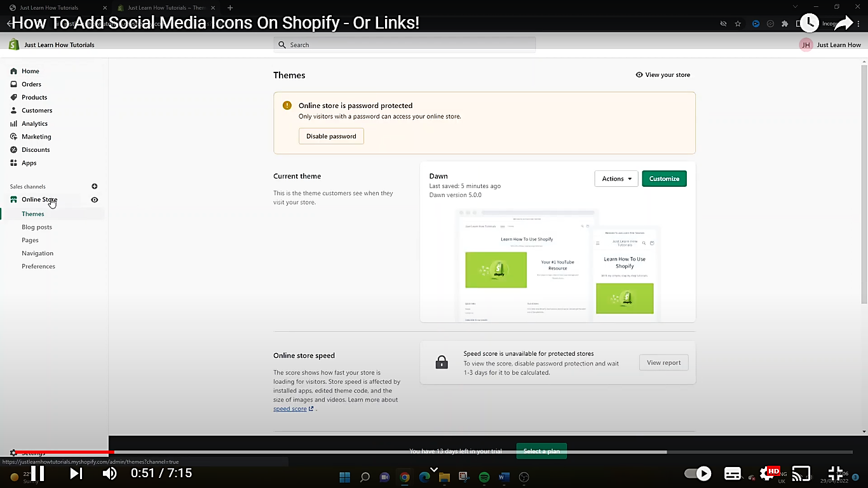Viewport: 868px width, 488px height.
Task: Click the green Customize button
Action: (x=664, y=179)
